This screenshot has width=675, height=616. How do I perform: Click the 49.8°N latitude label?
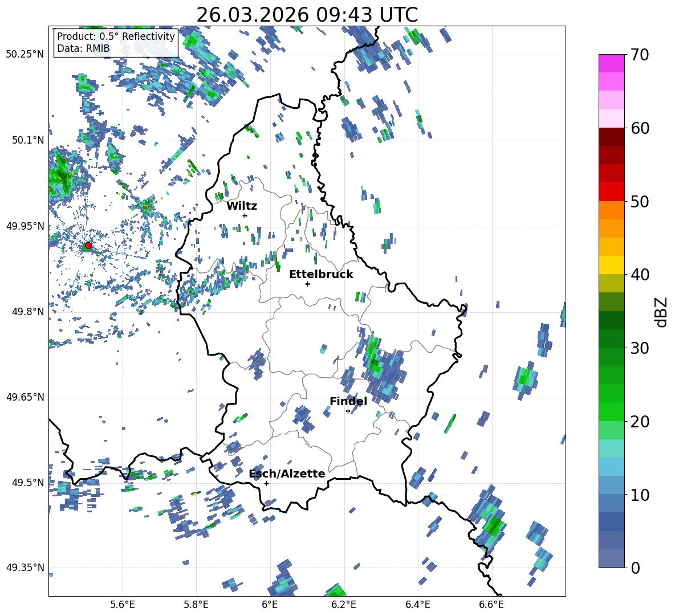pos(27,312)
